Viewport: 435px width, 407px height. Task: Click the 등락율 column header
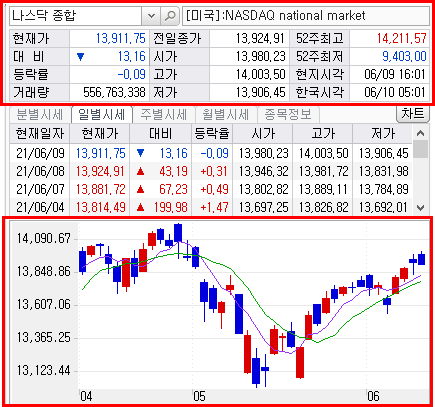pyautogui.click(x=212, y=134)
